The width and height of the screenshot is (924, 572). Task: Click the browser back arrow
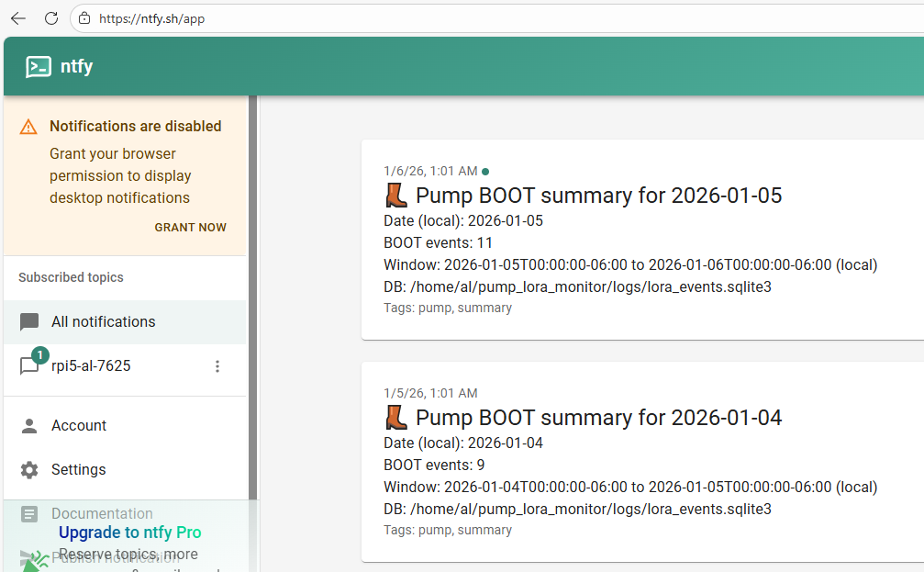click(18, 18)
